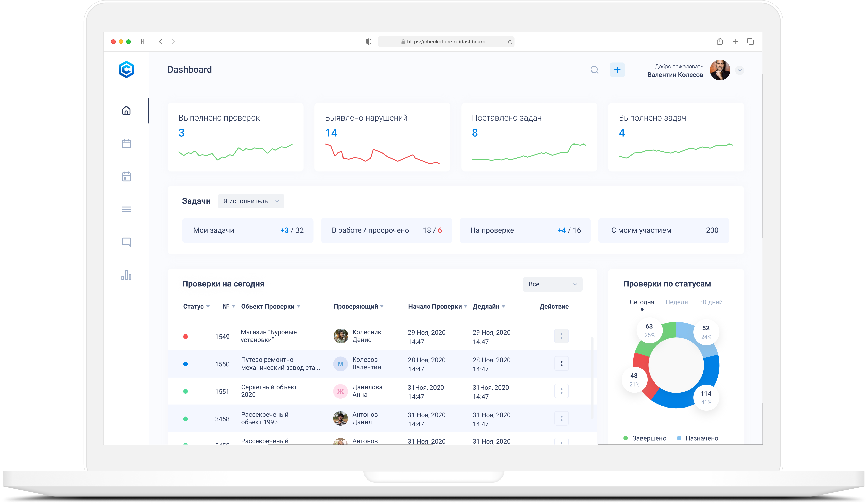
Task: Open the Dashboard home icon in sidebar
Action: [x=126, y=110]
